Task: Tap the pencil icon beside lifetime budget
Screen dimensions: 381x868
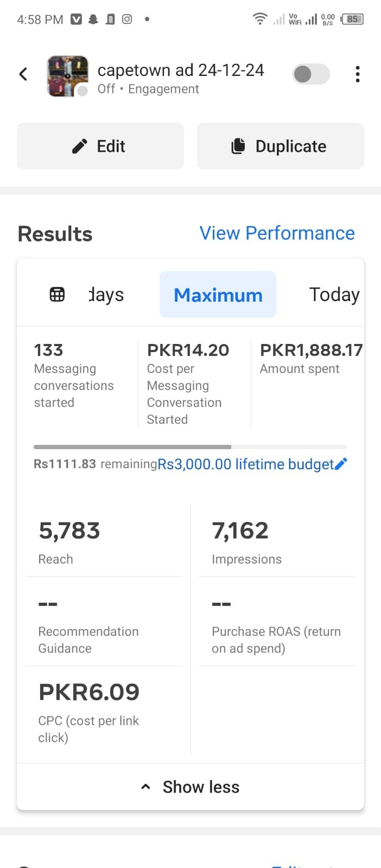Action: (341, 464)
